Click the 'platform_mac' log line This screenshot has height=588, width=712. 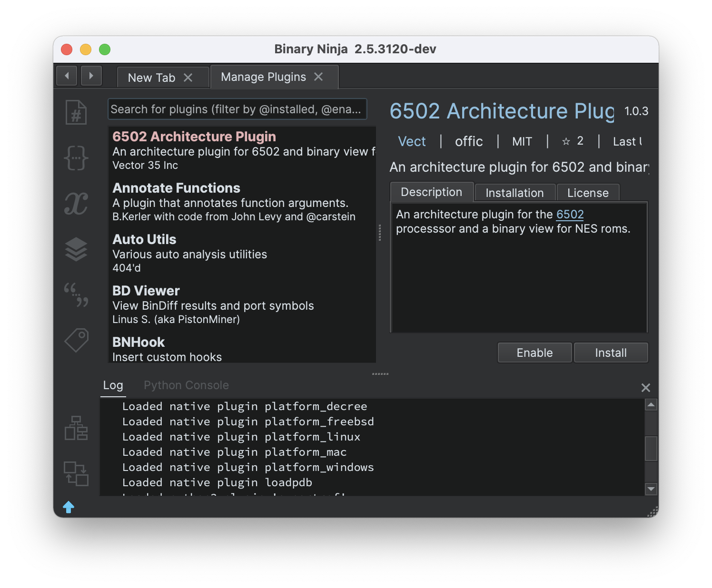(x=235, y=452)
